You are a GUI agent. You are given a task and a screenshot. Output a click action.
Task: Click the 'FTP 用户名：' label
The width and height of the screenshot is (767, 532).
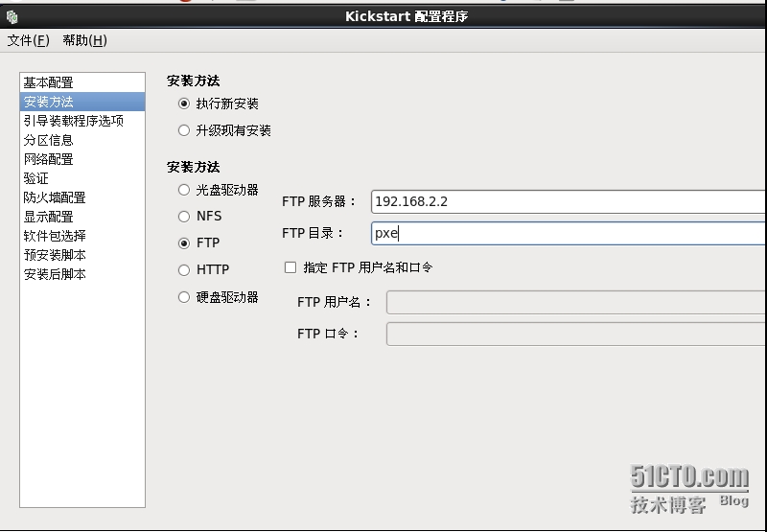tap(334, 302)
